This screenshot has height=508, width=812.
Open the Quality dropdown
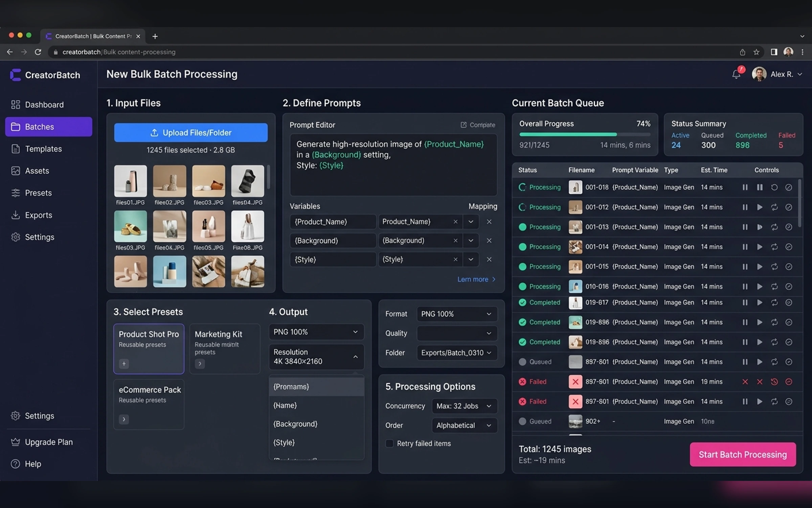point(457,333)
